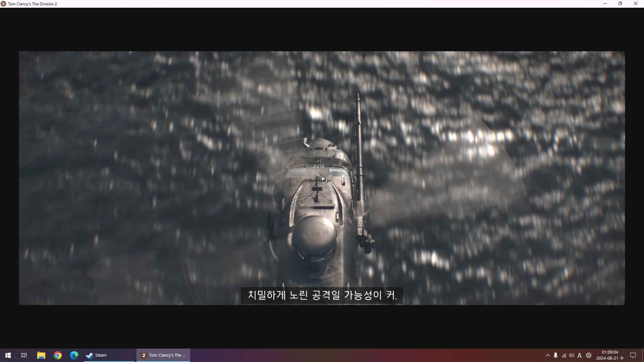The height and width of the screenshot is (362, 644).
Task: Minimize the Division 2 window
Action: (605, 4)
